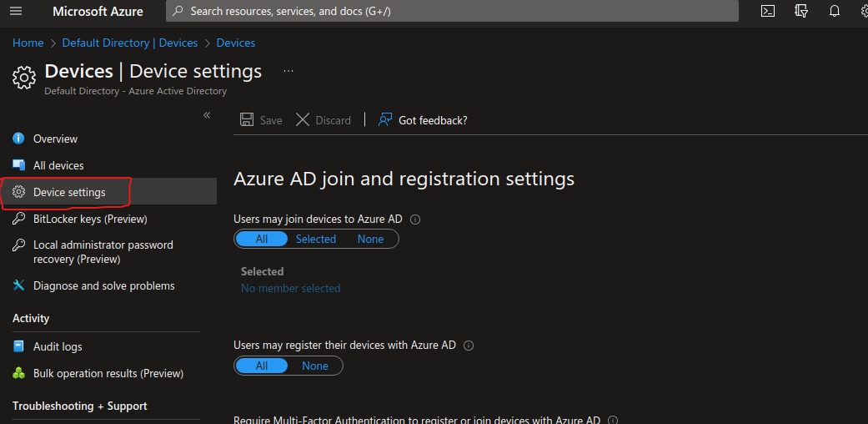Open the Directories and subscriptions filter icon
868x424 pixels.
tap(801, 11)
